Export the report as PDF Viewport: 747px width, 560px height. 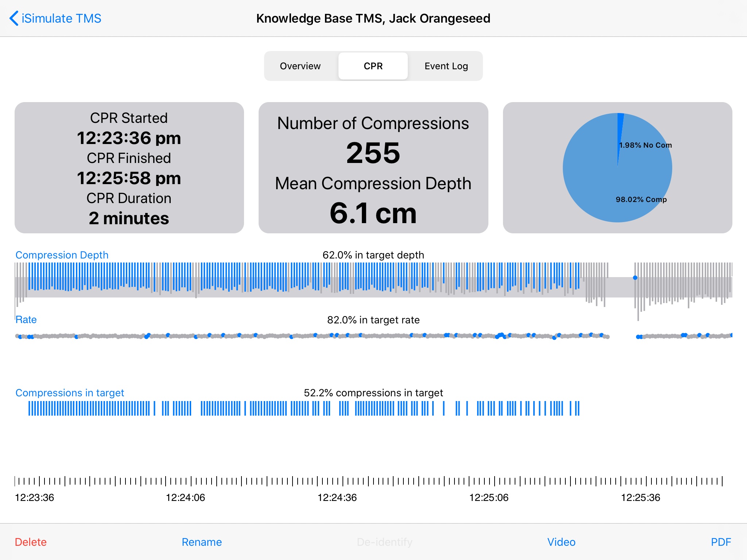pyautogui.click(x=721, y=542)
